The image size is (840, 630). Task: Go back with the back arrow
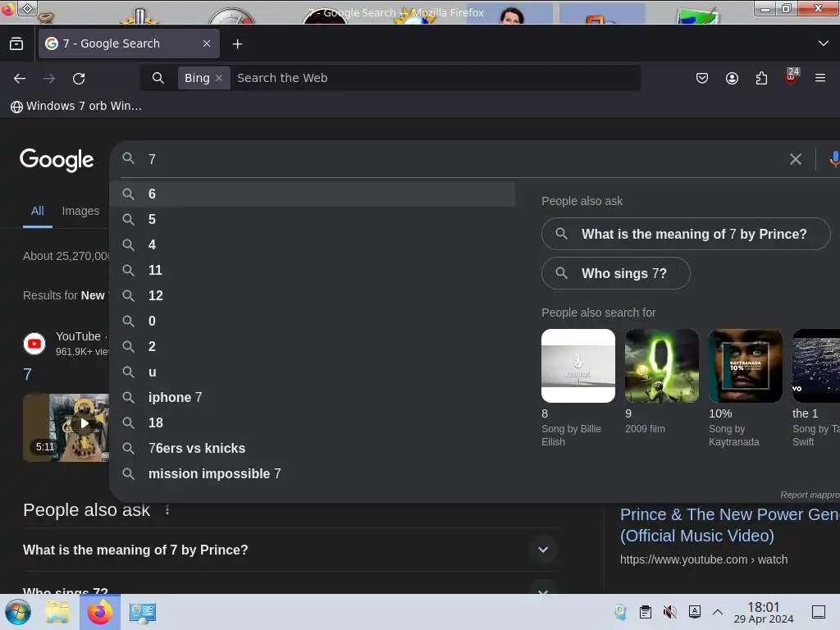pyautogui.click(x=20, y=79)
